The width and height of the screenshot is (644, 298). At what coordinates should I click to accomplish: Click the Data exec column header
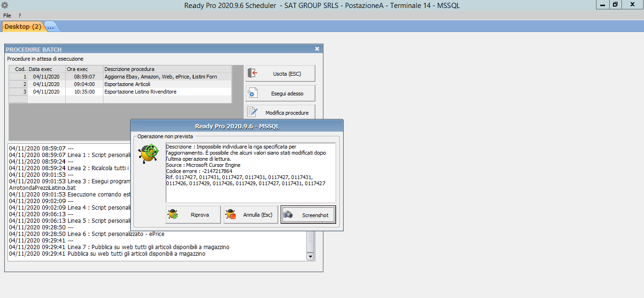(x=47, y=69)
